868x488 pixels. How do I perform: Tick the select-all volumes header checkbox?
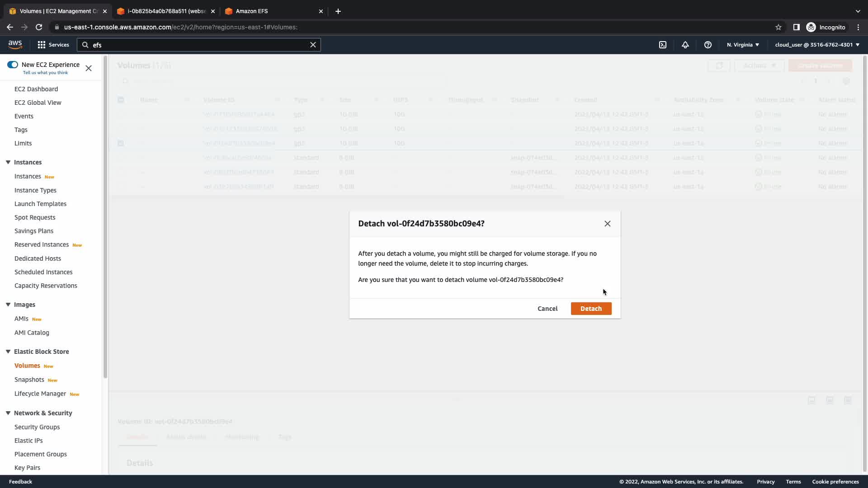tap(121, 100)
